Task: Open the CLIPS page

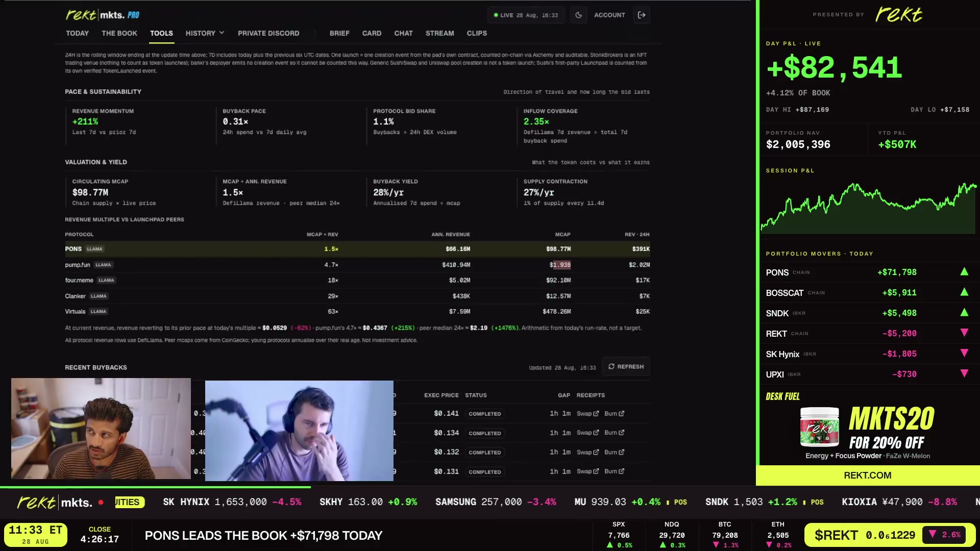Action: (477, 33)
